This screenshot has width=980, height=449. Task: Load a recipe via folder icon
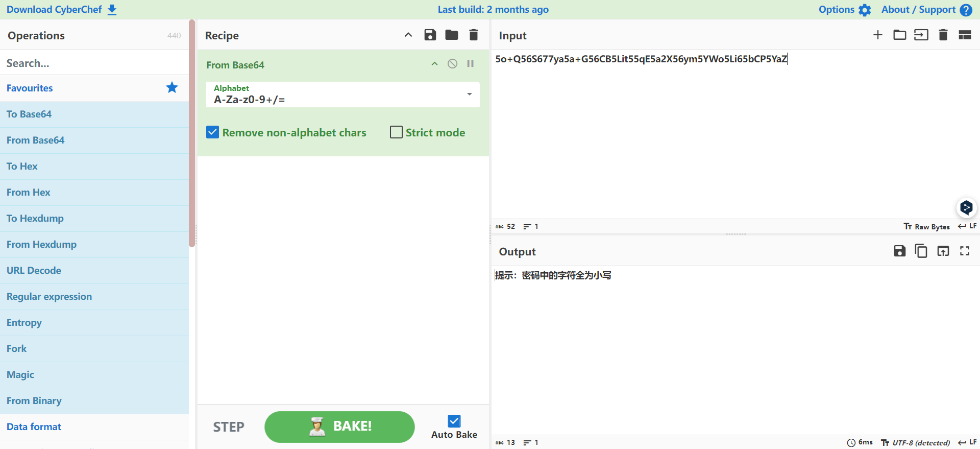(x=452, y=35)
